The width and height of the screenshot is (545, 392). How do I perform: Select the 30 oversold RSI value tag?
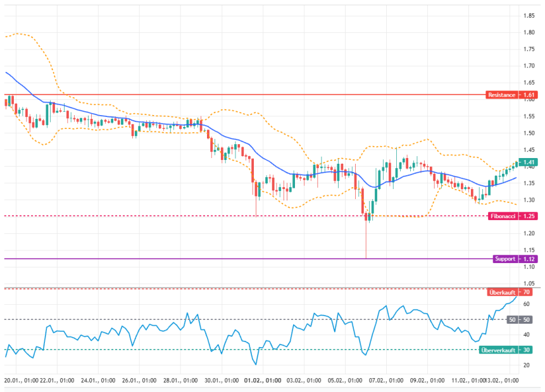[x=526, y=350]
